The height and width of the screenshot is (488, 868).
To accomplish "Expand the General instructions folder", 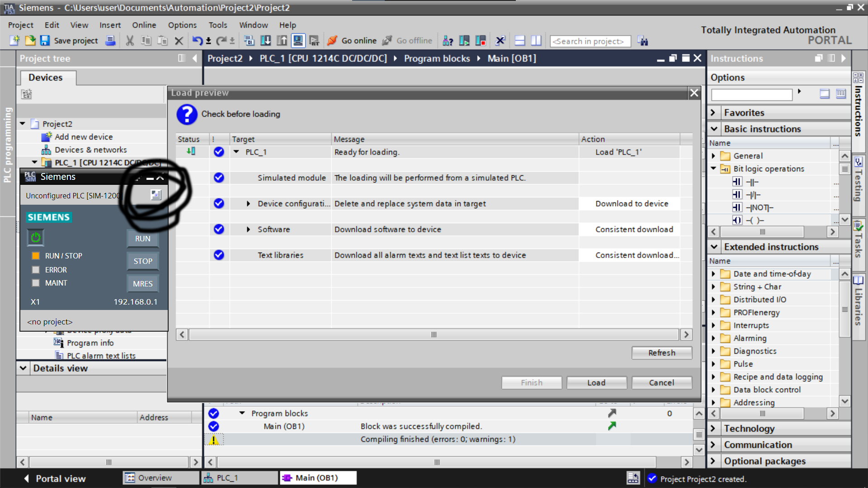I will 713,156.
